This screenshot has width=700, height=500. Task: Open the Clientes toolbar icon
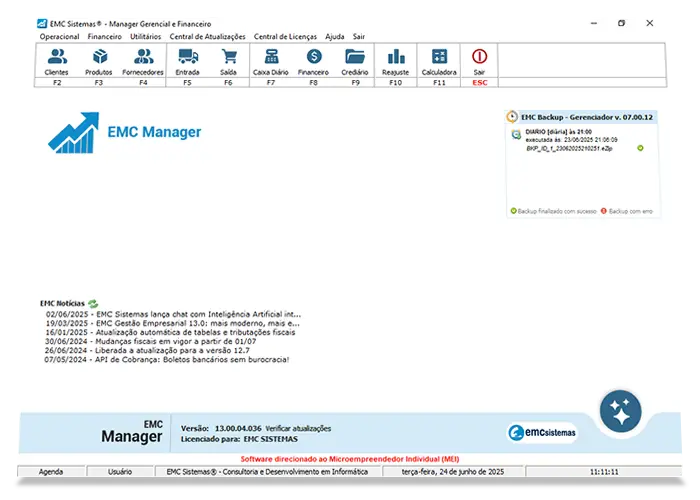click(x=57, y=57)
